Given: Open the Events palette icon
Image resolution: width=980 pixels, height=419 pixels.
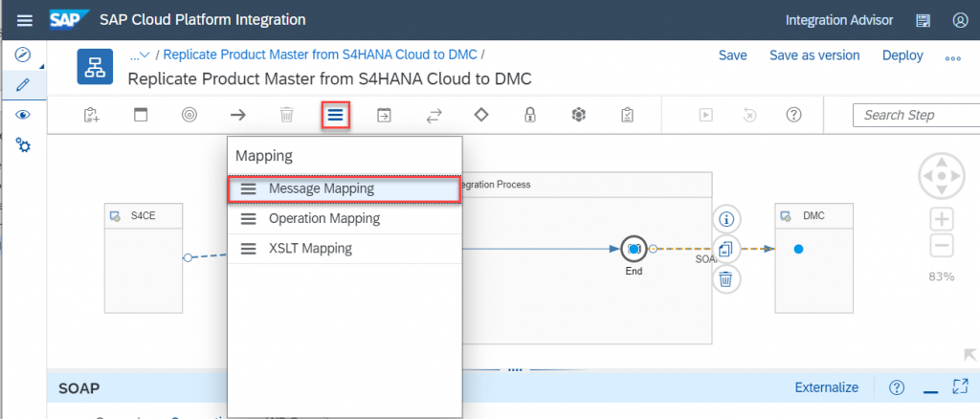Looking at the screenshot, I should coord(189,115).
